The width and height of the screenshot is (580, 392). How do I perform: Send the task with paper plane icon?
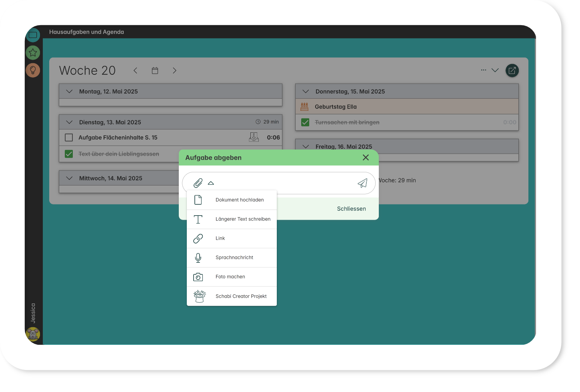pos(362,183)
